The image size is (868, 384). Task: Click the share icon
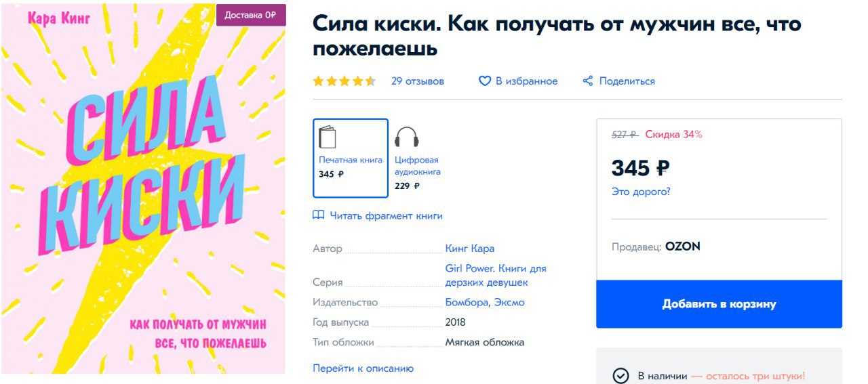[x=588, y=81]
